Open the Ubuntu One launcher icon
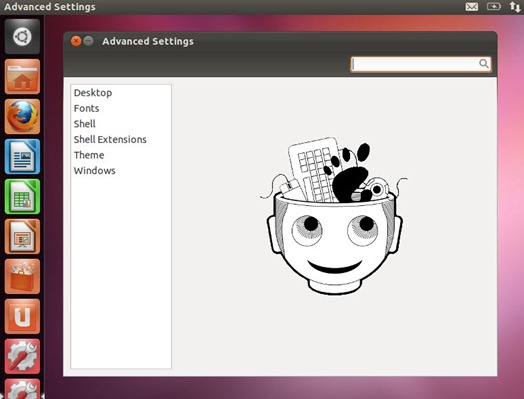Image resolution: width=524 pixels, height=399 pixels. (22, 316)
